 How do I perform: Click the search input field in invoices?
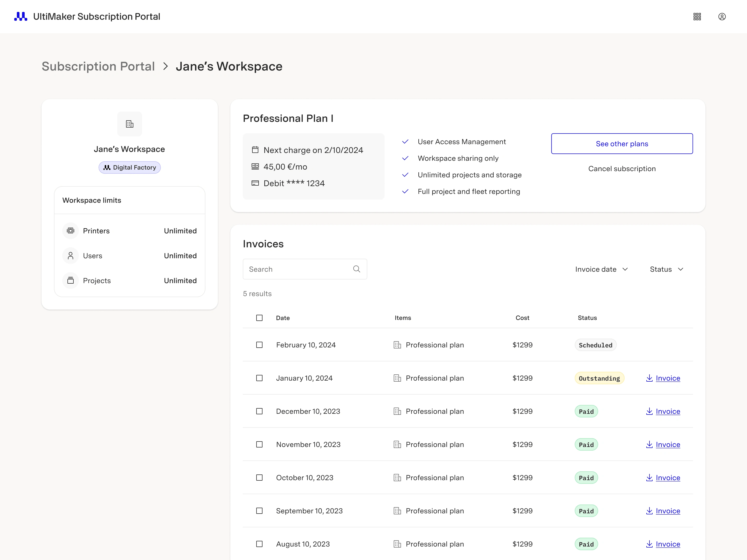[305, 269]
